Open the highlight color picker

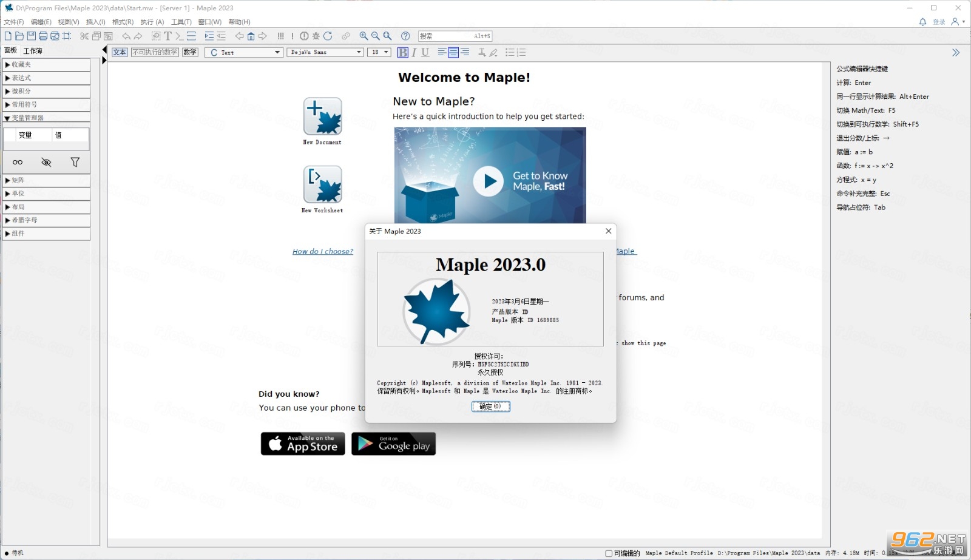click(x=493, y=53)
